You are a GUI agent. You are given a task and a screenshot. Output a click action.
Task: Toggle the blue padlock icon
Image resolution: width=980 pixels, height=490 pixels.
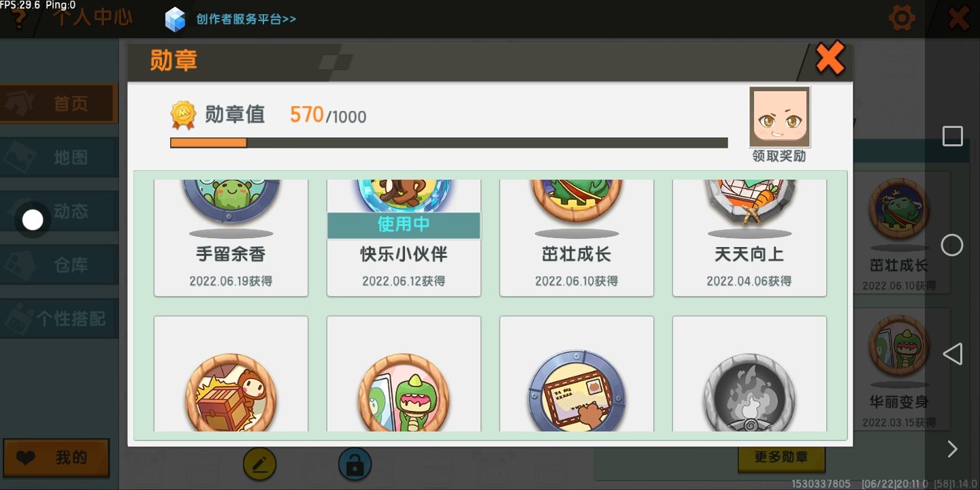click(x=355, y=465)
